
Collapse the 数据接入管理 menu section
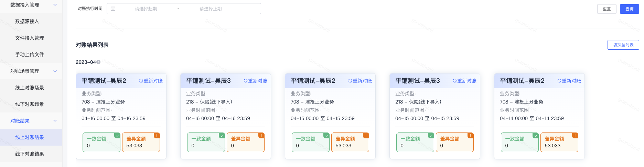point(55,5)
